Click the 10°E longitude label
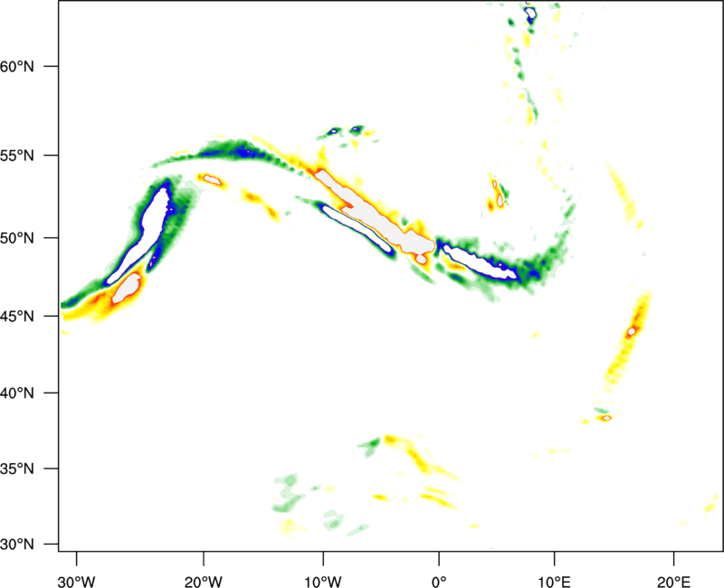The height and width of the screenshot is (588, 724). (554, 582)
